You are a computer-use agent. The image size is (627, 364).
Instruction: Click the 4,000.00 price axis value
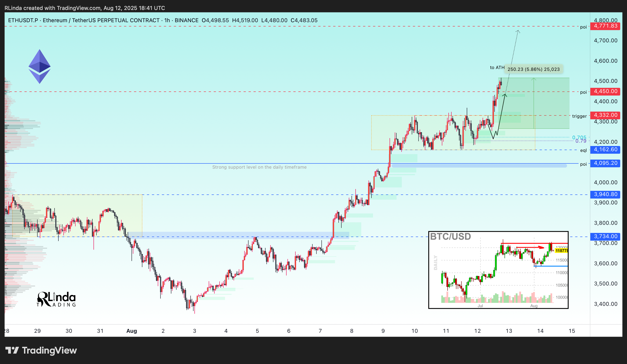(x=605, y=182)
